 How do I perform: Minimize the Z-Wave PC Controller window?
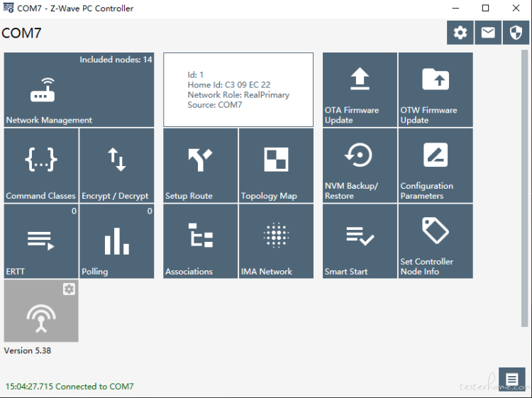pos(455,8)
